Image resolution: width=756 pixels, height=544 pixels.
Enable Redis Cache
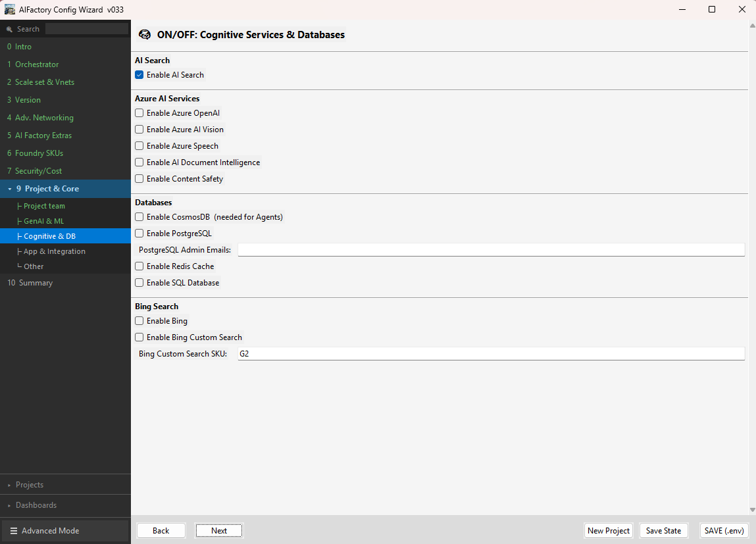coord(139,266)
